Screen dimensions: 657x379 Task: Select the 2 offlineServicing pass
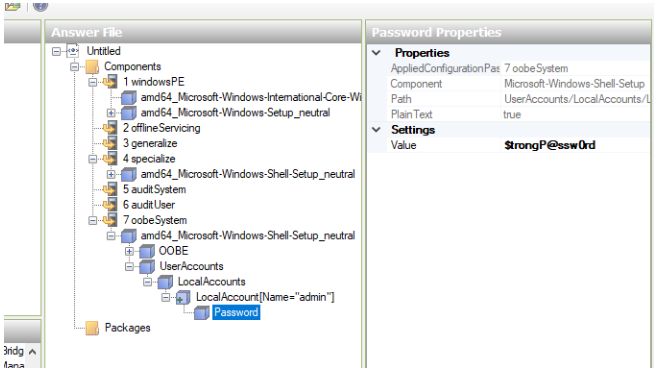[x=161, y=128]
